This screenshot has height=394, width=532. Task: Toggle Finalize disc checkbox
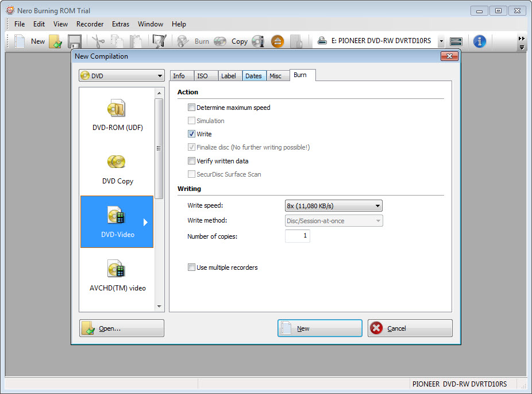tap(191, 147)
